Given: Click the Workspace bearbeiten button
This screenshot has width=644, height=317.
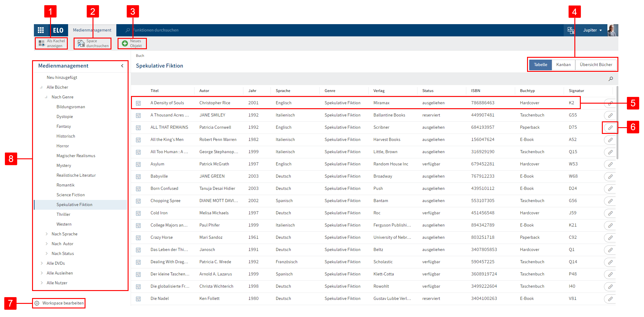Looking at the screenshot, I should click(x=63, y=303).
